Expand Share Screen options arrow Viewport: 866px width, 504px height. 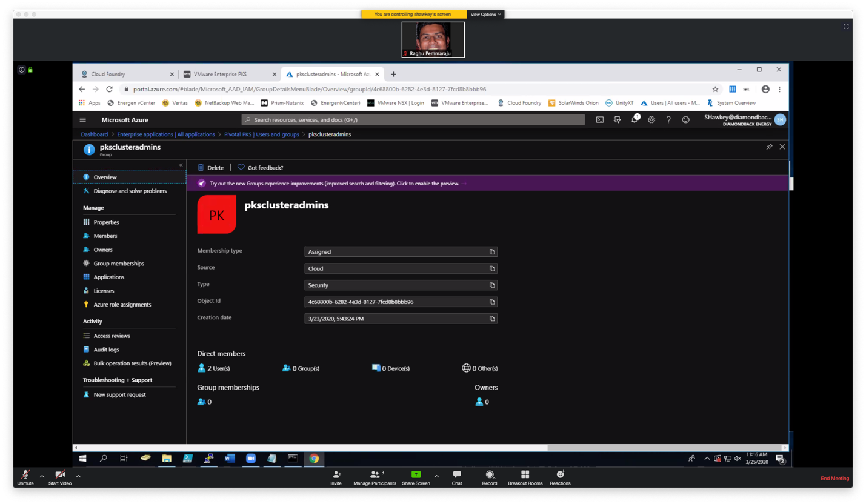437,476
